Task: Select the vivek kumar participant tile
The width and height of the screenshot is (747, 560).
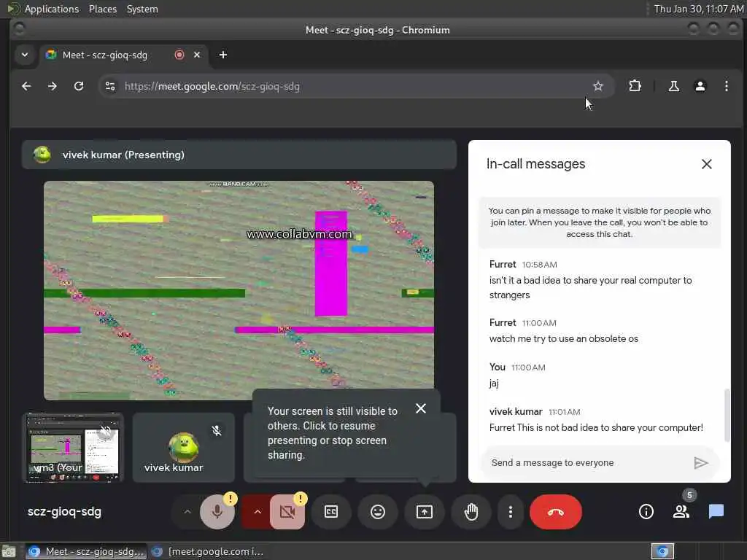Action: point(183,448)
